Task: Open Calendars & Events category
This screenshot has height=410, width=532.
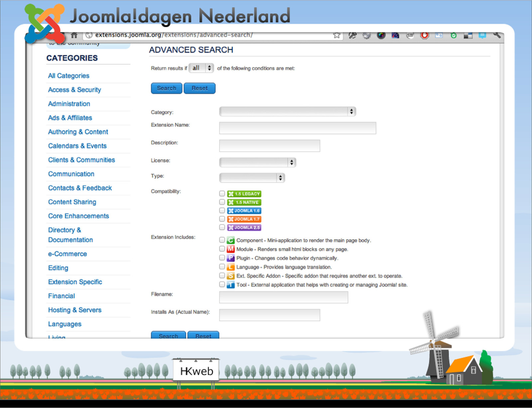Action: (x=77, y=146)
